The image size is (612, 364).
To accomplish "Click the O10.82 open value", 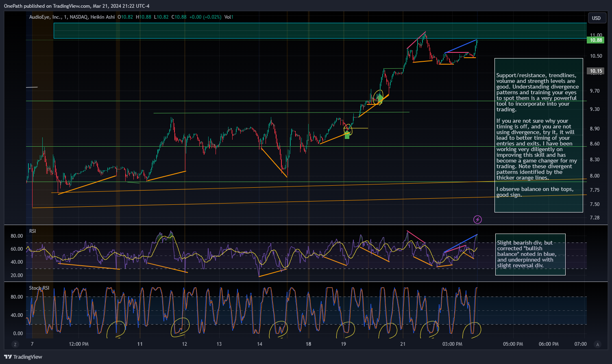I will (125, 17).
